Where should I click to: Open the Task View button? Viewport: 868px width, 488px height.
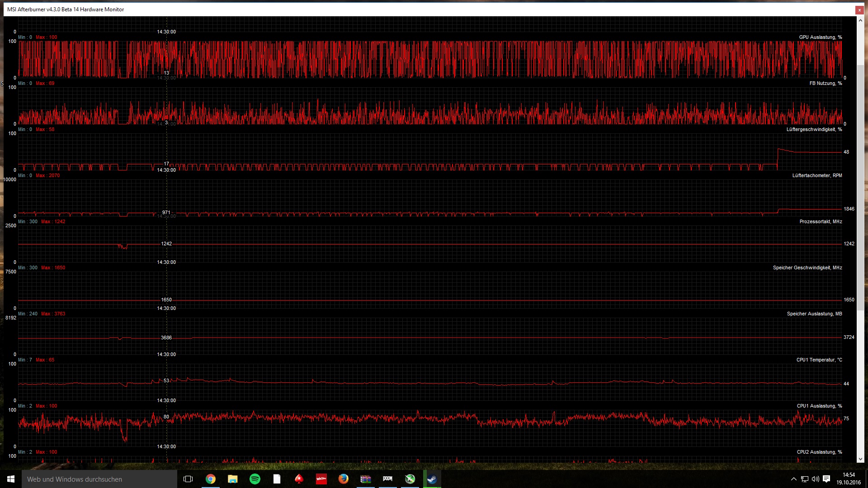point(188,479)
